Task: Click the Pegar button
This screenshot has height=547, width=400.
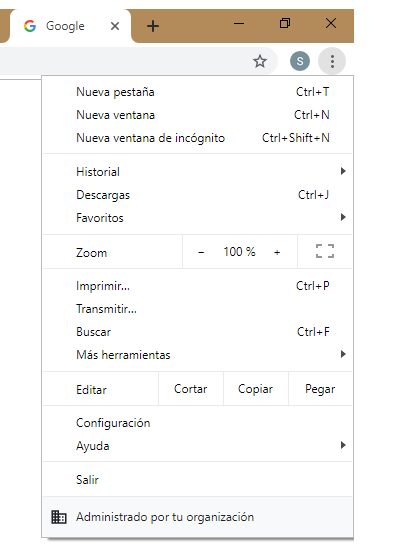Action: 320,389
